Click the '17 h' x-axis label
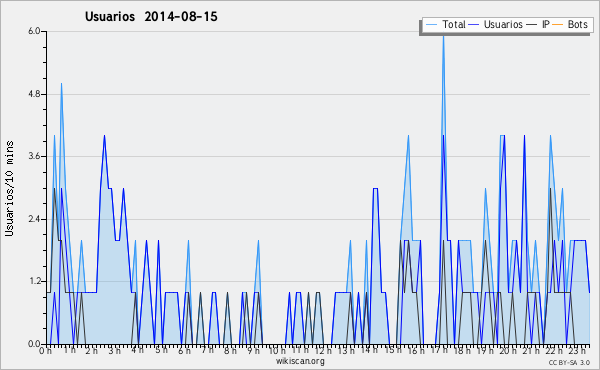This screenshot has height=370, width=600. pos(439,350)
